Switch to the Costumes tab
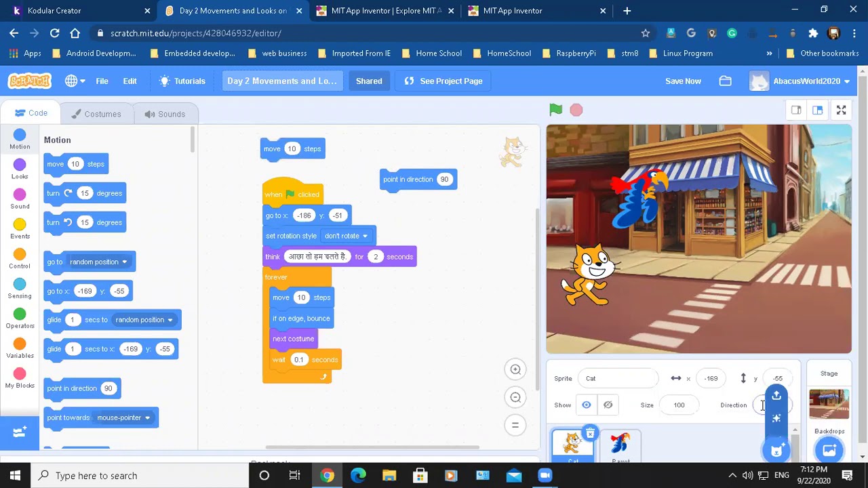Viewport: 868px width, 488px height. [x=96, y=114]
